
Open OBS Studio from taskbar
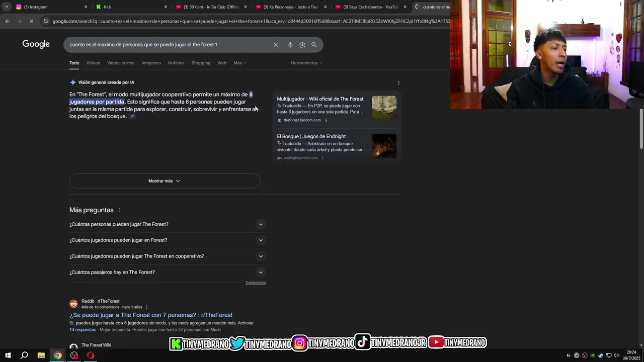[x=74, y=355]
